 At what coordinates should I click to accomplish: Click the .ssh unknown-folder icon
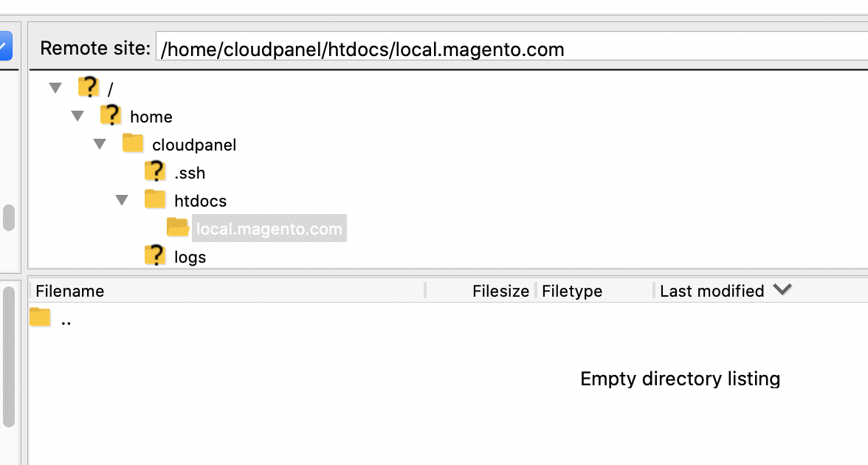coord(155,172)
